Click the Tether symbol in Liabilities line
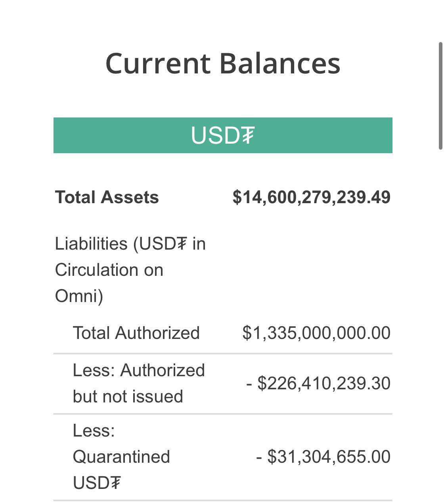The height and width of the screenshot is (504, 446). pos(180,244)
